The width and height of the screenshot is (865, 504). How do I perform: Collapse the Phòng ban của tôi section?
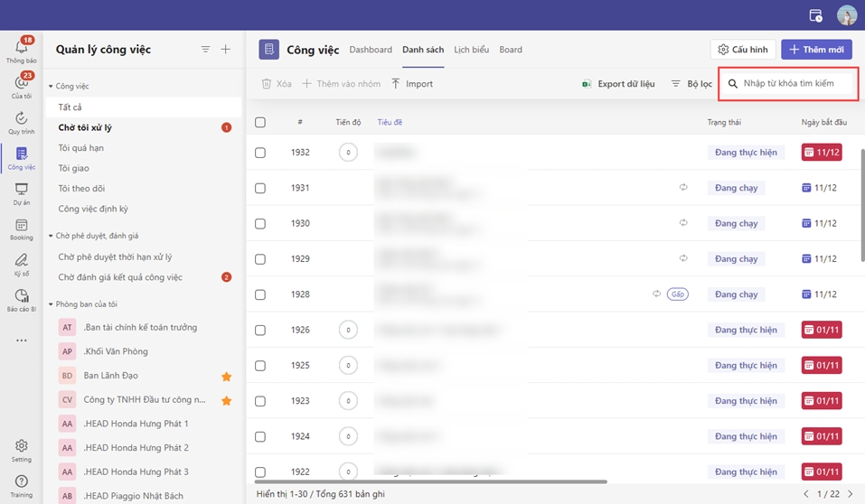tap(52, 304)
